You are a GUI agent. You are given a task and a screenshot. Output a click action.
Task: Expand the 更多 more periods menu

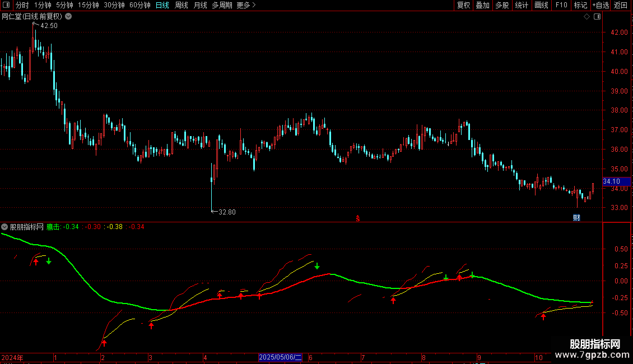point(246,5)
